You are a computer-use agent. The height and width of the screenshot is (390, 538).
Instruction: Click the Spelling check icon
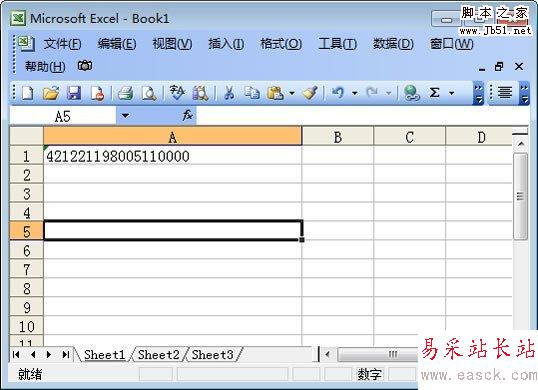pyautogui.click(x=177, y=93)
